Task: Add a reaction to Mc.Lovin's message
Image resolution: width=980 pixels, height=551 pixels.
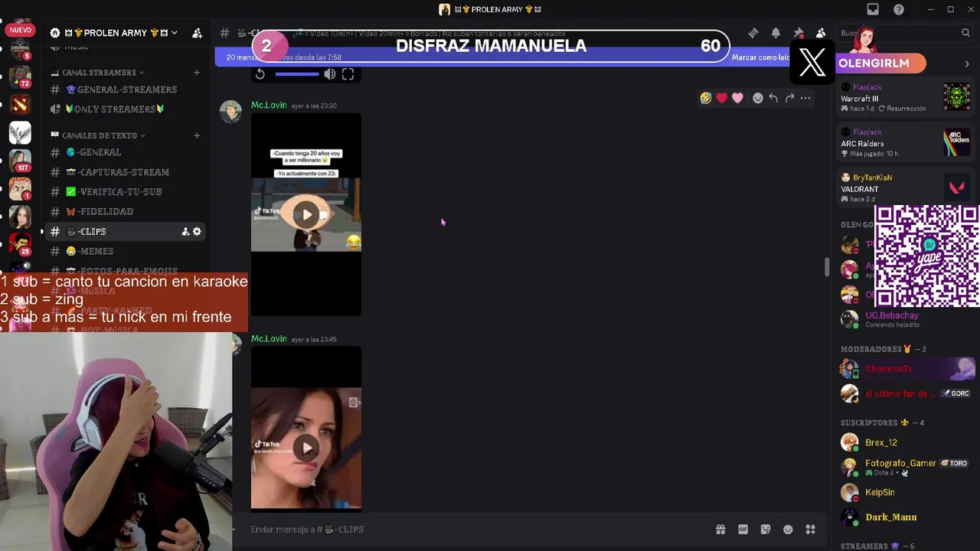Action: [758, 98]
